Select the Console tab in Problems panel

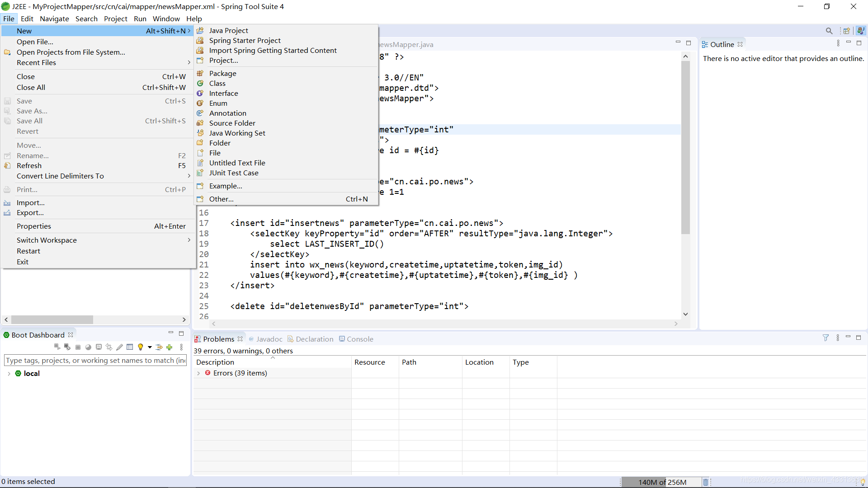pos(359,339)
